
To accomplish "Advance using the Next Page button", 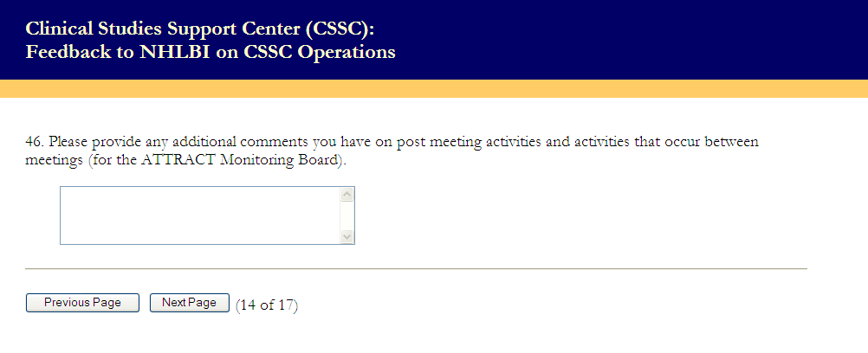I will (x=189, y=303).
